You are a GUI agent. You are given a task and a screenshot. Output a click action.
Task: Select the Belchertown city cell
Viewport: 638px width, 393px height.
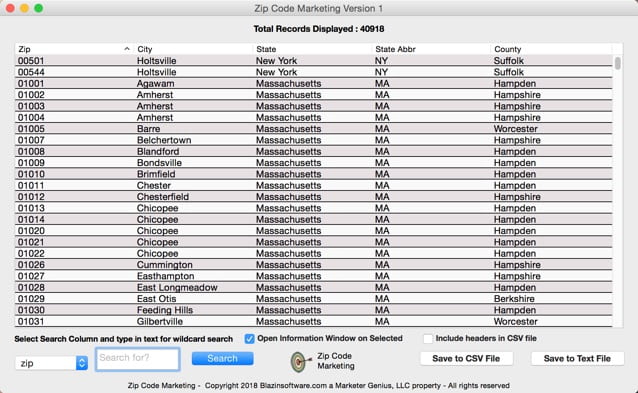(164, 140)
